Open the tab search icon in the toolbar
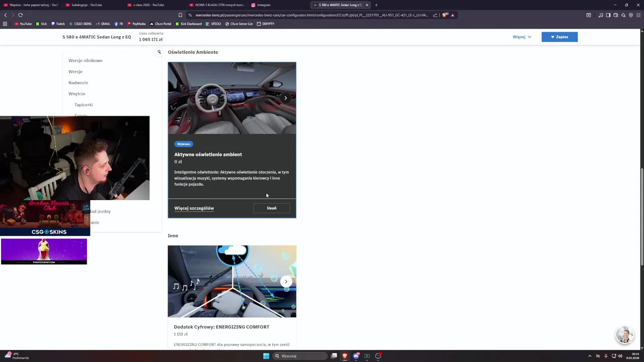Viewport: 644px width, 362px height. [589, 15]
